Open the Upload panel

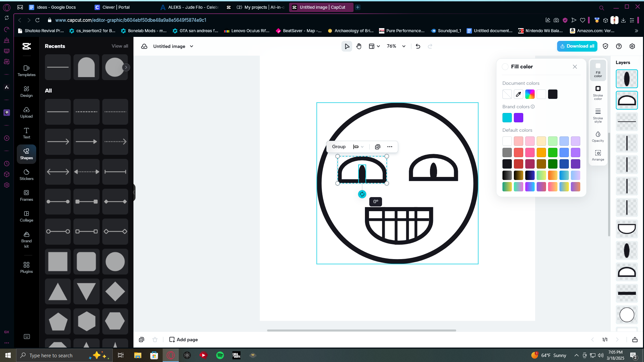click(26, 112)
